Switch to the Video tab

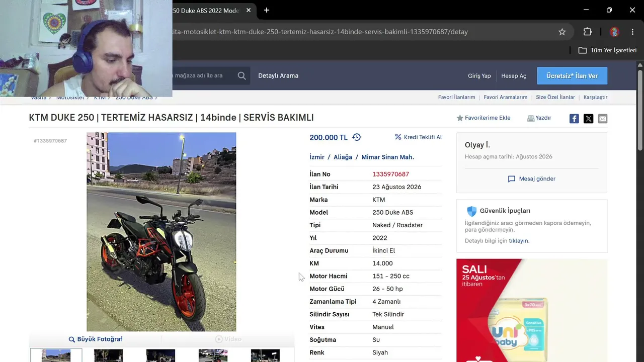coord(228,339)
